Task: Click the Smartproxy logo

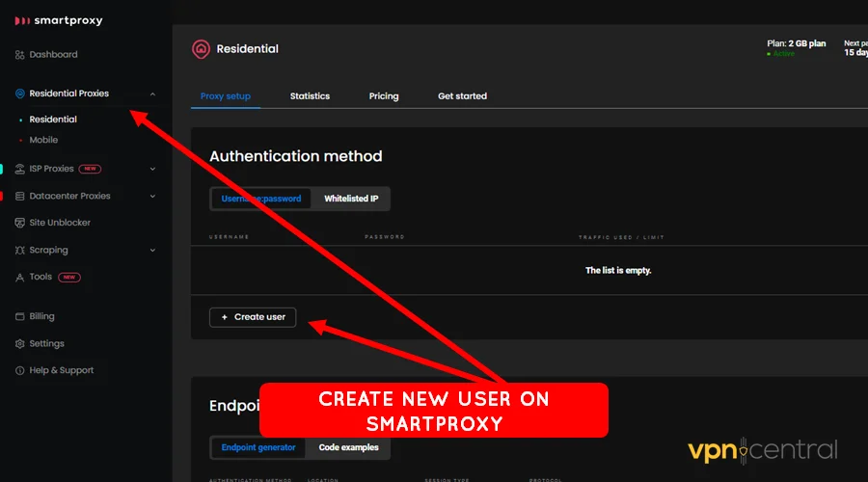Action: pyautogui.click(x=59, y=20)
